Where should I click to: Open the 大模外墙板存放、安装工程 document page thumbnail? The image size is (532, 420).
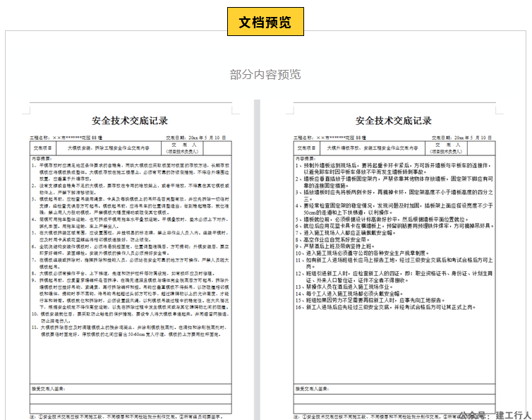(394, 260)
